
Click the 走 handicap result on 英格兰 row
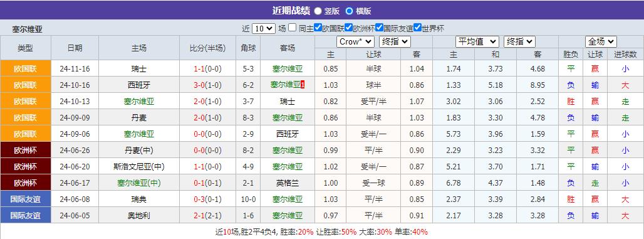[595, 183]
